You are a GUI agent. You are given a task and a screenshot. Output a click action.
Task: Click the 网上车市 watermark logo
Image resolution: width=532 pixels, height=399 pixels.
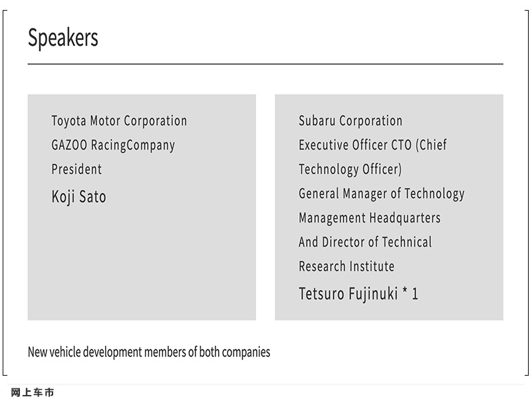pos(33,392)
